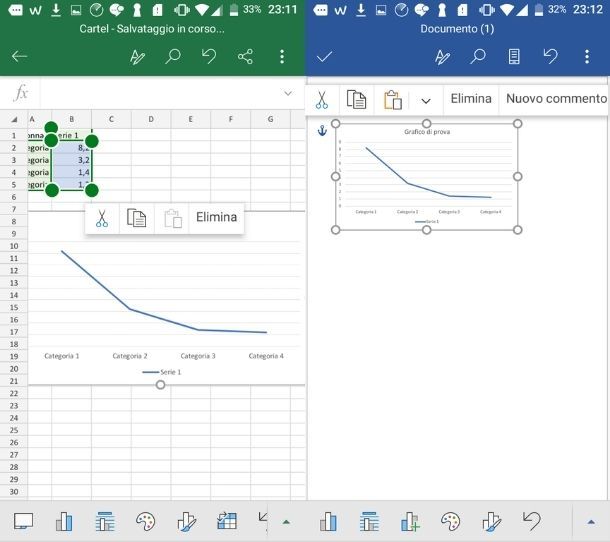Select column D header in Excel
The height and width of the screenshot is (542, 610).
click(x=151, y=119)
